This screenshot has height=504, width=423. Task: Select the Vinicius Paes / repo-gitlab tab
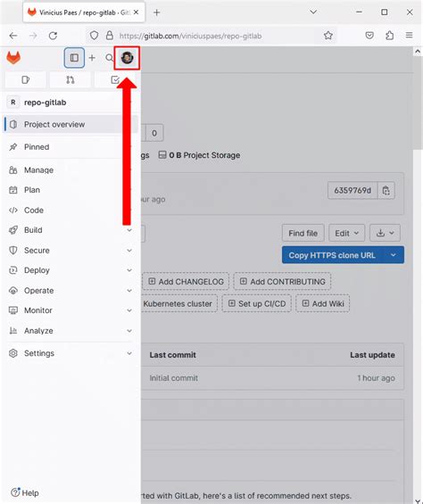pyautogui.click(x=84, y=12)
